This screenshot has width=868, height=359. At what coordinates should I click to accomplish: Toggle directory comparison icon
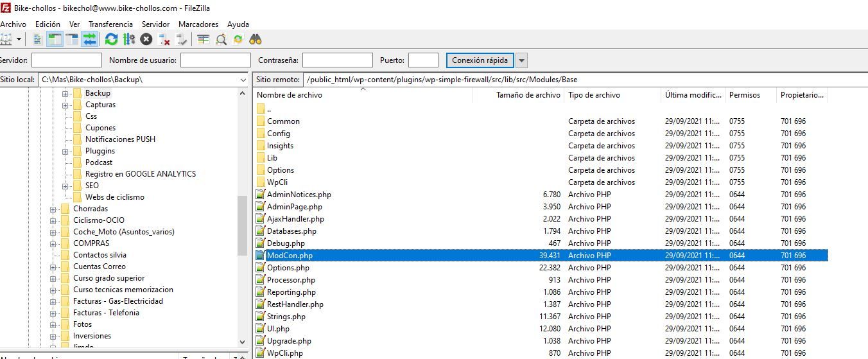click(x=221, y=39)
